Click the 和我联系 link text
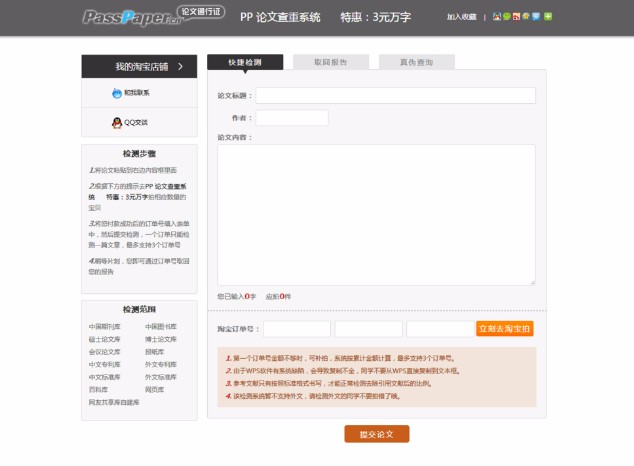 (137, 93)
